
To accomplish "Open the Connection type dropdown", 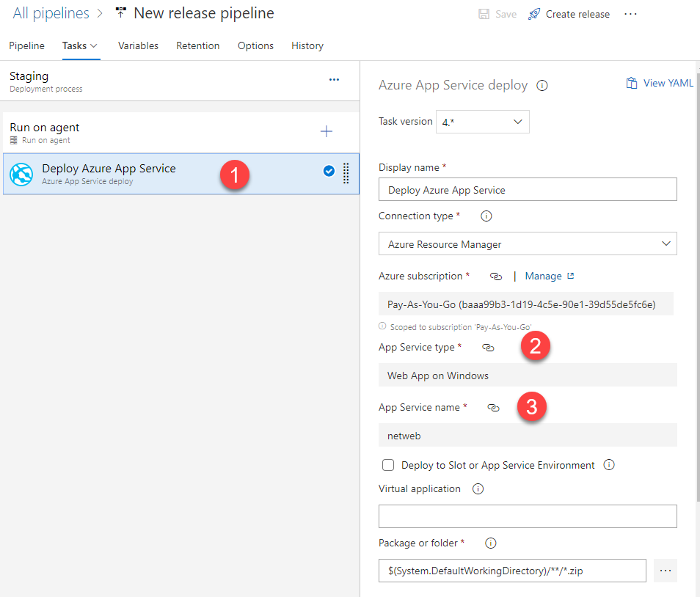I will click(528, 243).
